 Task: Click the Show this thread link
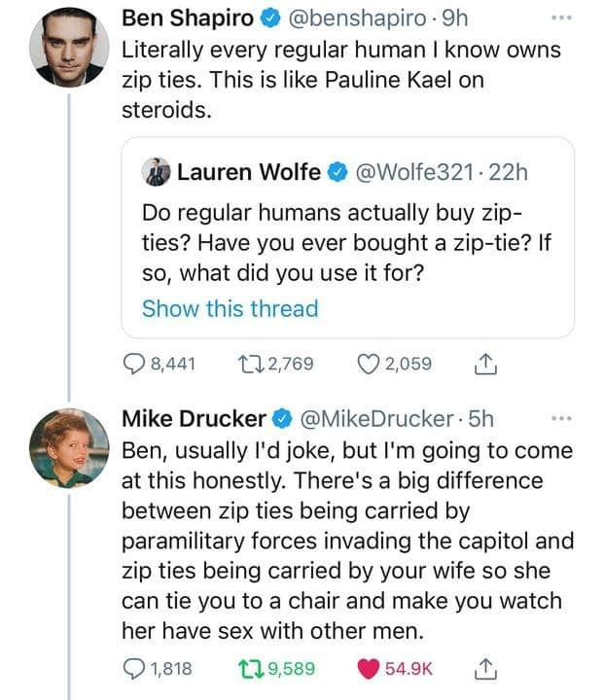[x=230, y=309]
